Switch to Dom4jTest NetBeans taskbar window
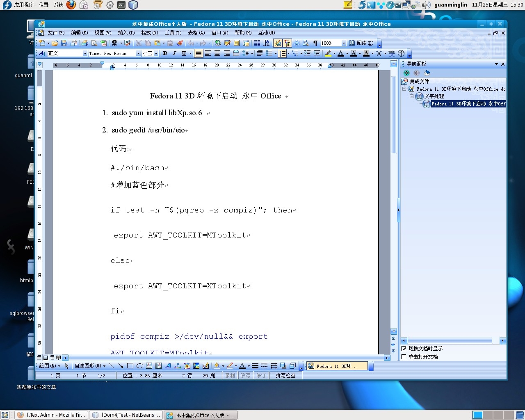Screen dimensions: 525x420 tap(126, 415)
